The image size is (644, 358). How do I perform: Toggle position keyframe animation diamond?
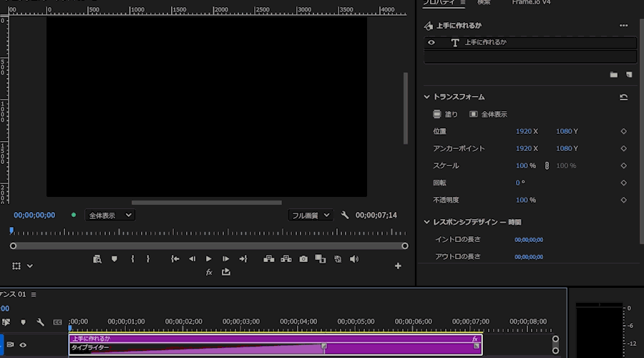[623, 132]
